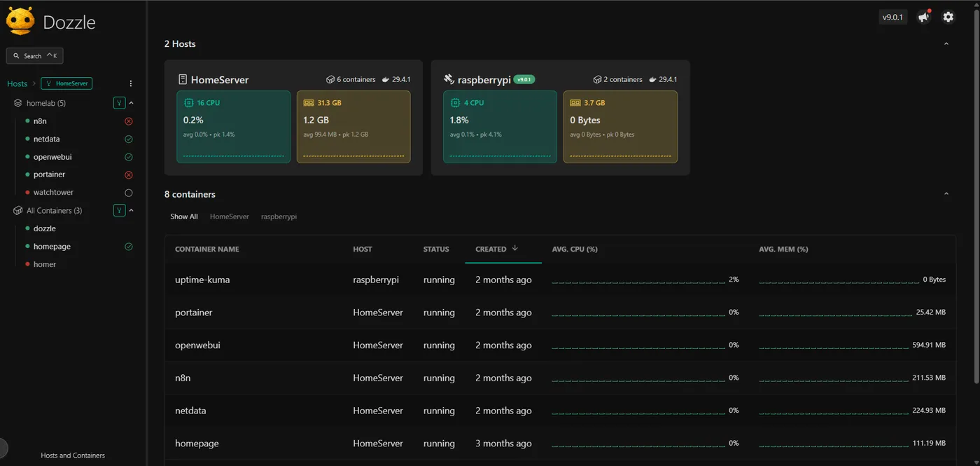
Task: Sort by the HOST column header
Action: (x=363, y=249)
